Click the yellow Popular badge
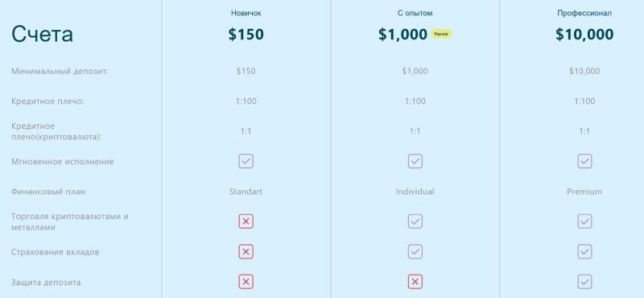 pyautogui.click(x=441, y=34)
